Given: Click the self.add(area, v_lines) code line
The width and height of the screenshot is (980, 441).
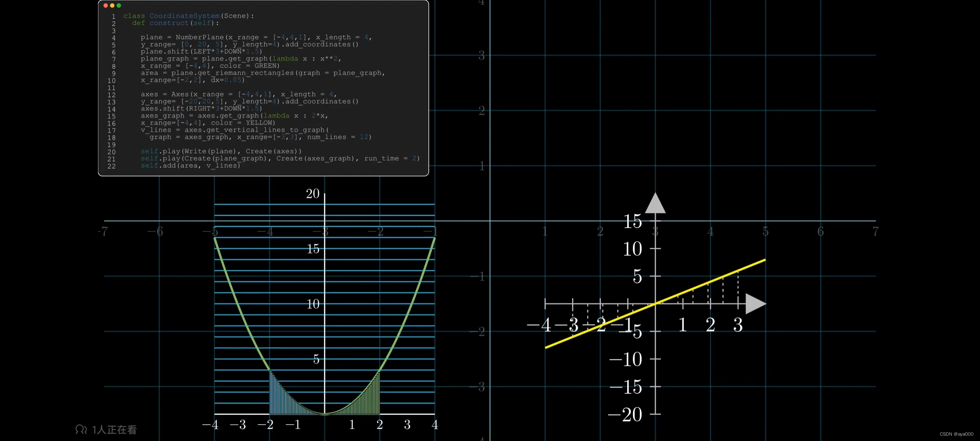Looking at the screenshot, I should pos(190,165).
